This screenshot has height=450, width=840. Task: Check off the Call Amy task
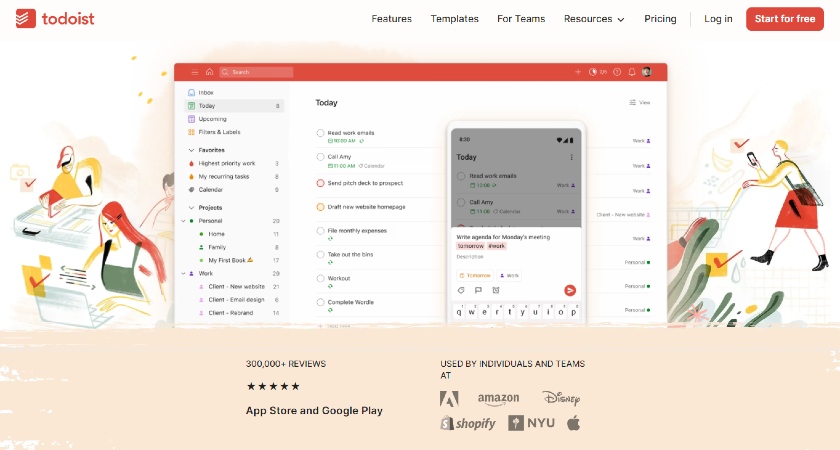pos(320,157)
